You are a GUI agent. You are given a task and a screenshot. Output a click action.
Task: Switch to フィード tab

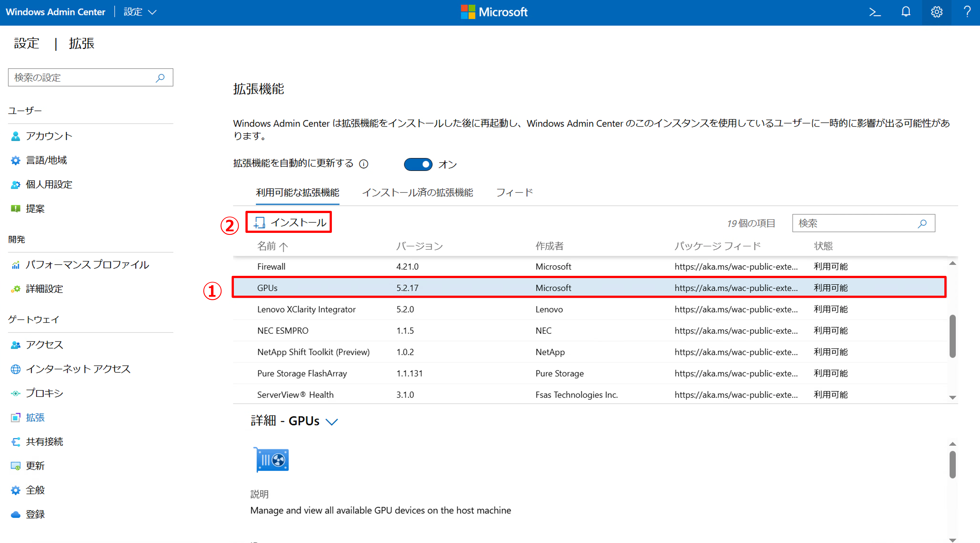pos(514,193)
